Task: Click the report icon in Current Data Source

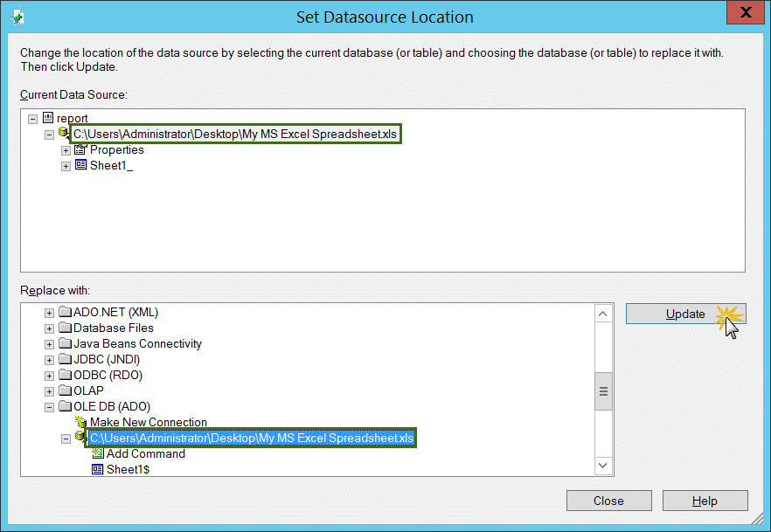Action: pyautogui.click(x=48, y=118)
